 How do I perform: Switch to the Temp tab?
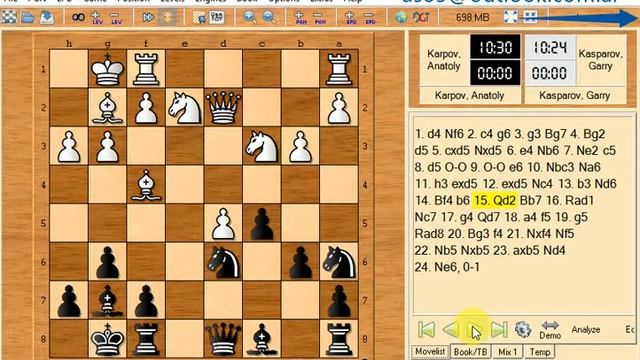click(540, 351)
